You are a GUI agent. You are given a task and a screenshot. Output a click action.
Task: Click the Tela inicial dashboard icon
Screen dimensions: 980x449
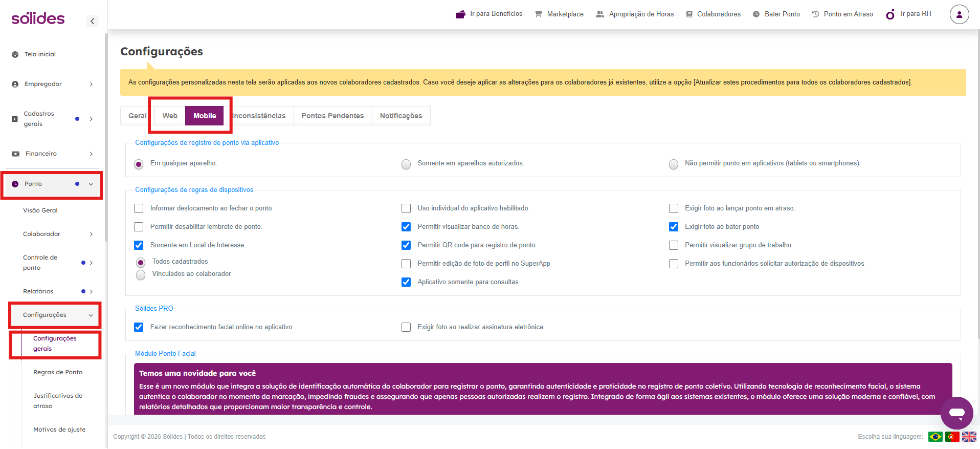point(15,54)
